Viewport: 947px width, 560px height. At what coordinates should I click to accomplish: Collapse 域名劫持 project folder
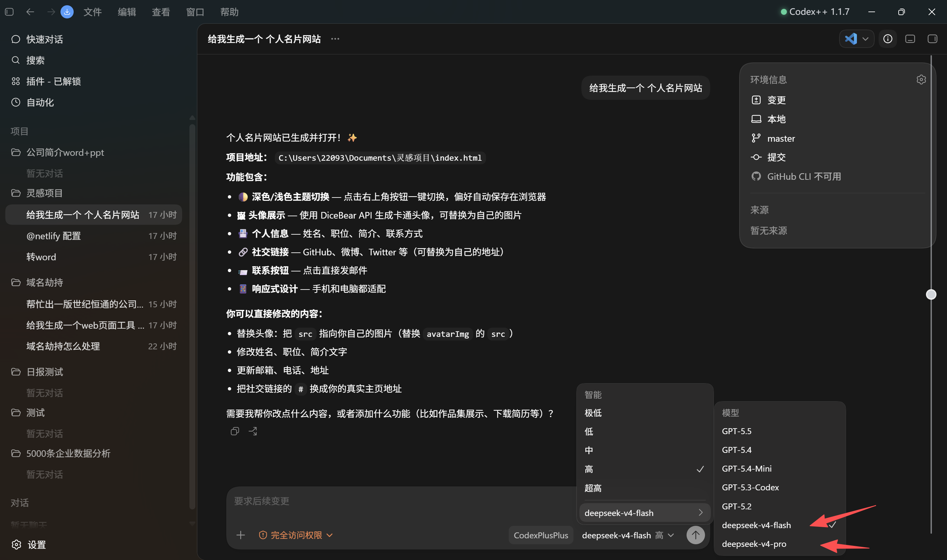(x=94, y=282)
